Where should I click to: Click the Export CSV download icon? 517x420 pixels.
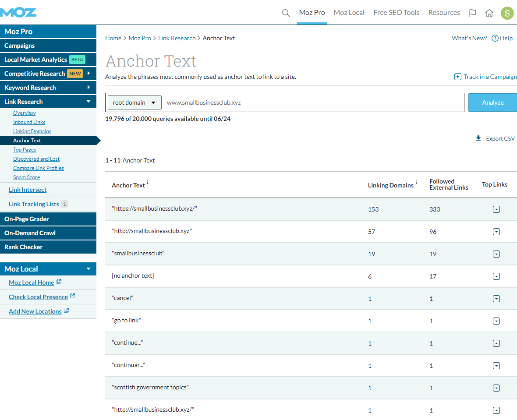tap(478, 138)
